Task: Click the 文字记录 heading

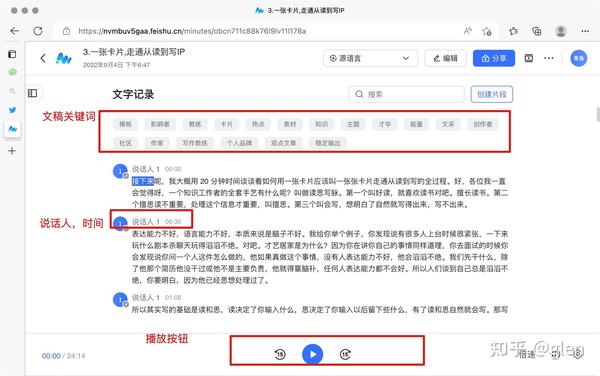Action: point(133,94)
